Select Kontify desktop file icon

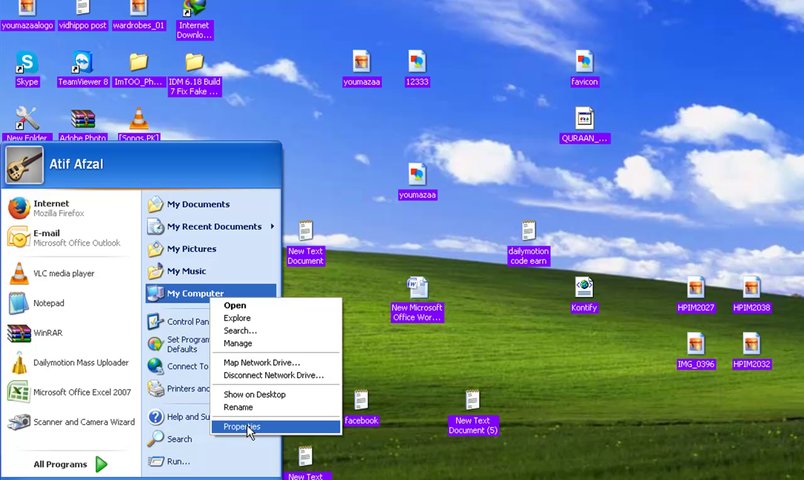(584, 287)
